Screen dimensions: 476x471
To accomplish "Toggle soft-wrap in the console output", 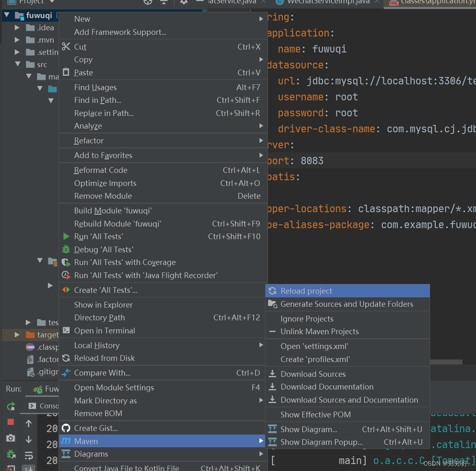I will 28,455.
